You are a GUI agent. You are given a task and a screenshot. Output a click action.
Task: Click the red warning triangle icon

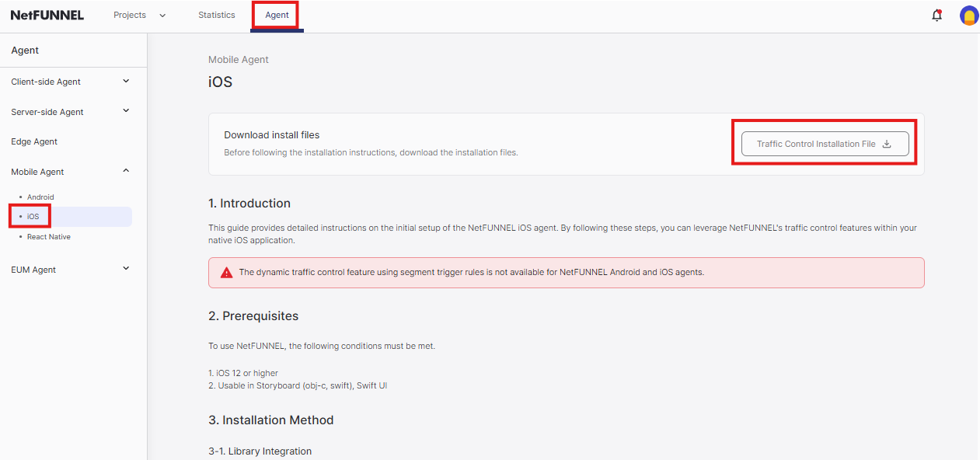pyautogui.click(x=225, y=272)
